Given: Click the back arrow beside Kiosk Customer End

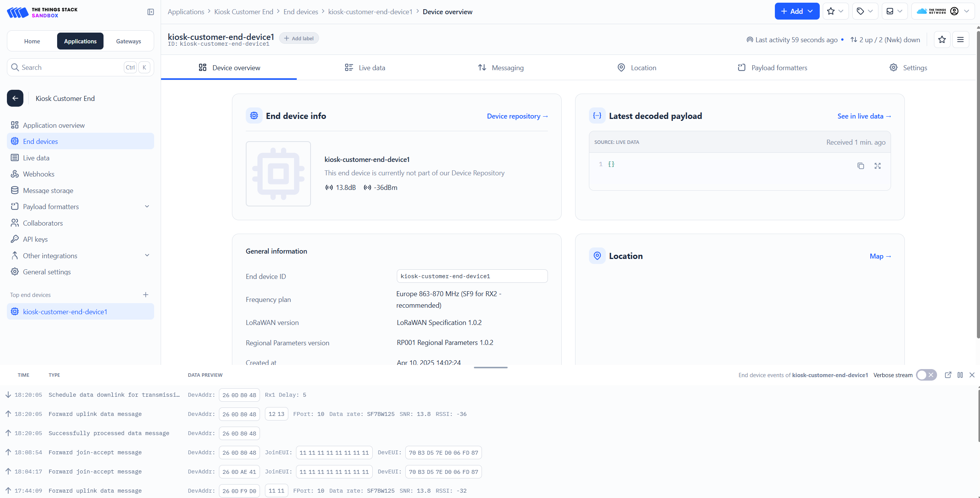Looking at the screenshot, I should click(15, 98).
